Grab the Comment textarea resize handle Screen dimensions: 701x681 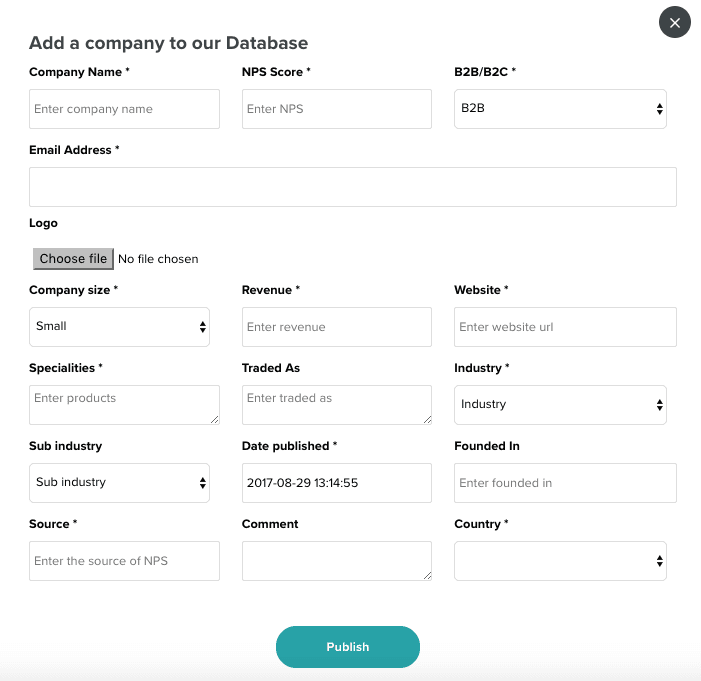click(x=427, y=575)
